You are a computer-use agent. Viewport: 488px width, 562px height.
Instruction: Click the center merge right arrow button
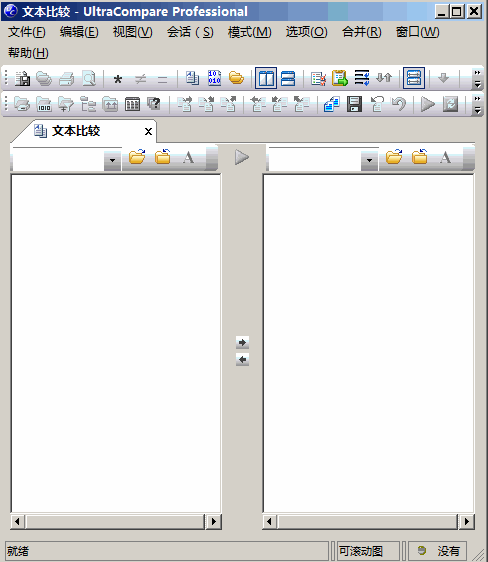243,343
